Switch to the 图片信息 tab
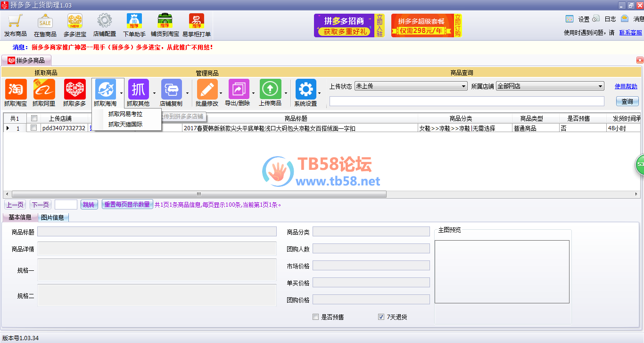644x343 pixels. coord(52,218)
